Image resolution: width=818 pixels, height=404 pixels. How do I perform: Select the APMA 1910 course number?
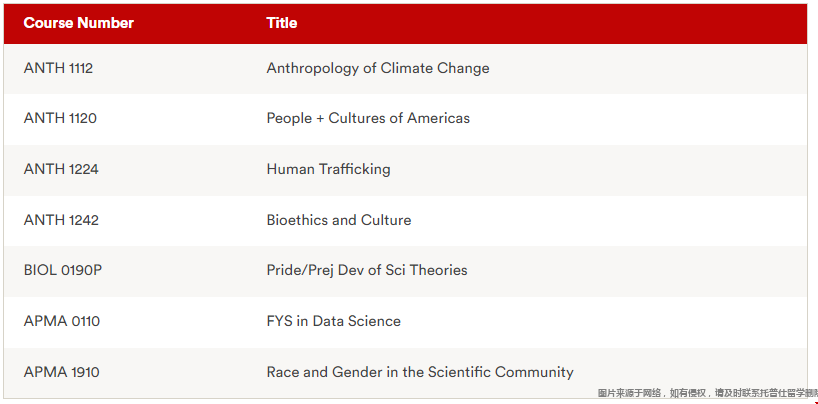tap(62, 372)
